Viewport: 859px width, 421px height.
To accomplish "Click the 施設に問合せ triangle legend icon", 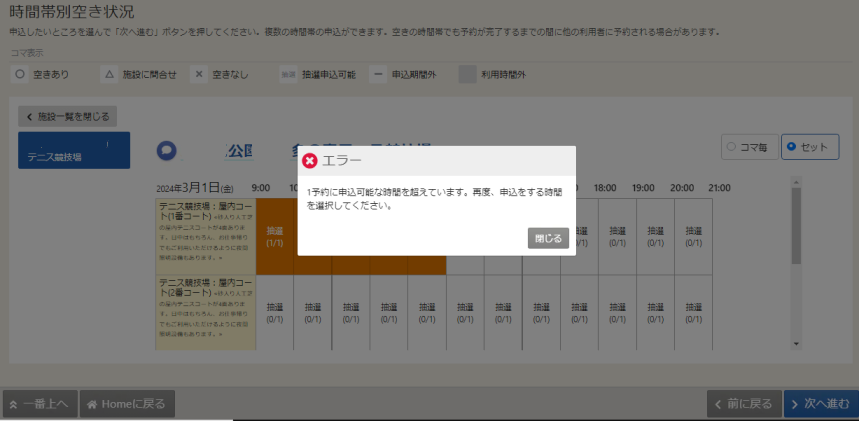I will coord(109,75).
